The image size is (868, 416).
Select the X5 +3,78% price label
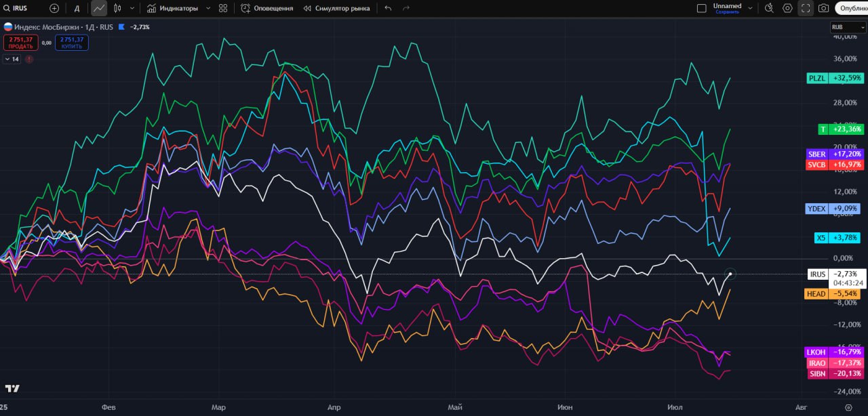tap(837, 238)
